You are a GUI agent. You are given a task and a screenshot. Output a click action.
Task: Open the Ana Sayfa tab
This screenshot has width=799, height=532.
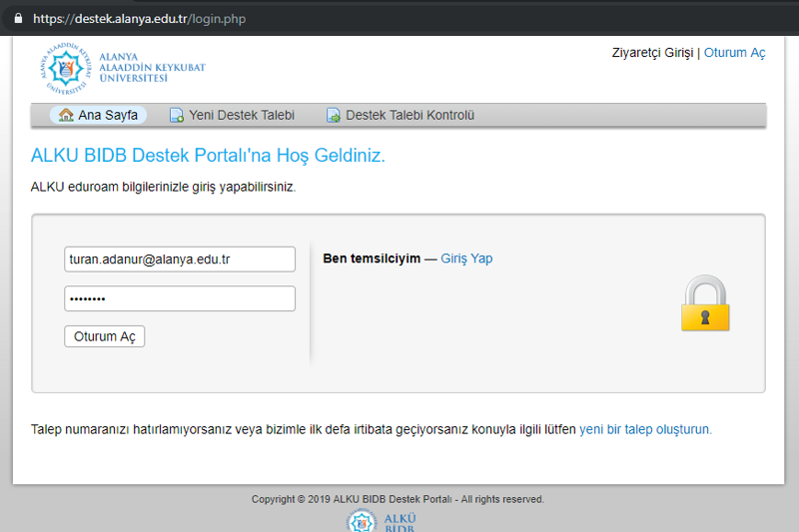pyautogui.click(x=98, y=115)
